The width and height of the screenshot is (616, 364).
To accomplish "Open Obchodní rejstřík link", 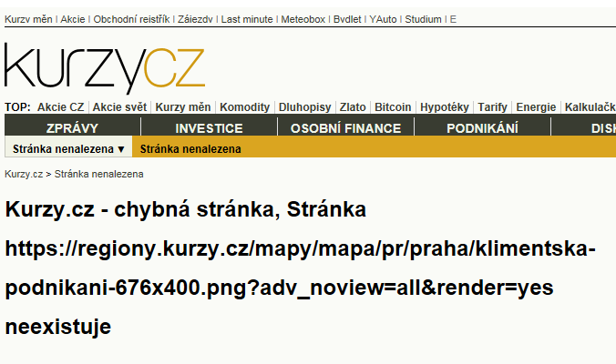I will point(131,19).
